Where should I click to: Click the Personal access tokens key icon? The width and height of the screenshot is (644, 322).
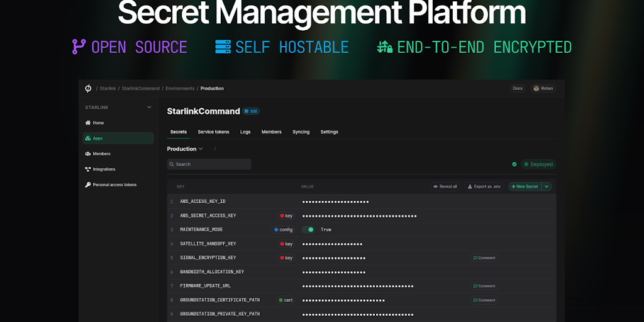87,185
